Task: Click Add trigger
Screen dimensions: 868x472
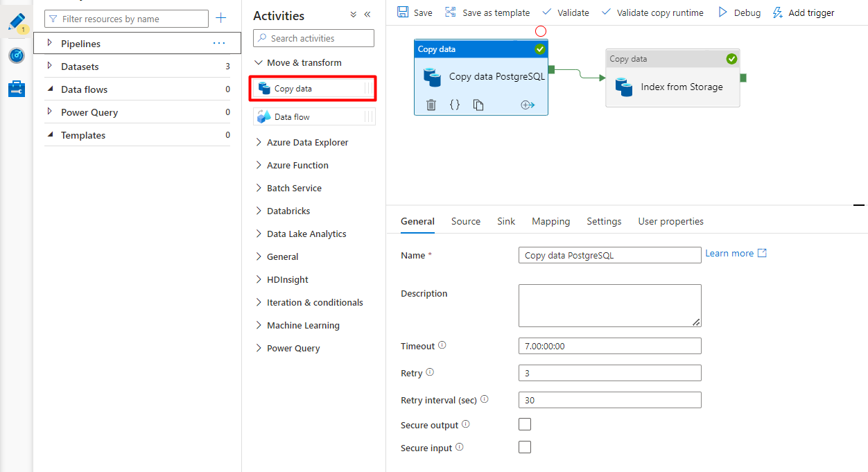Action: [x=804, y=12]
